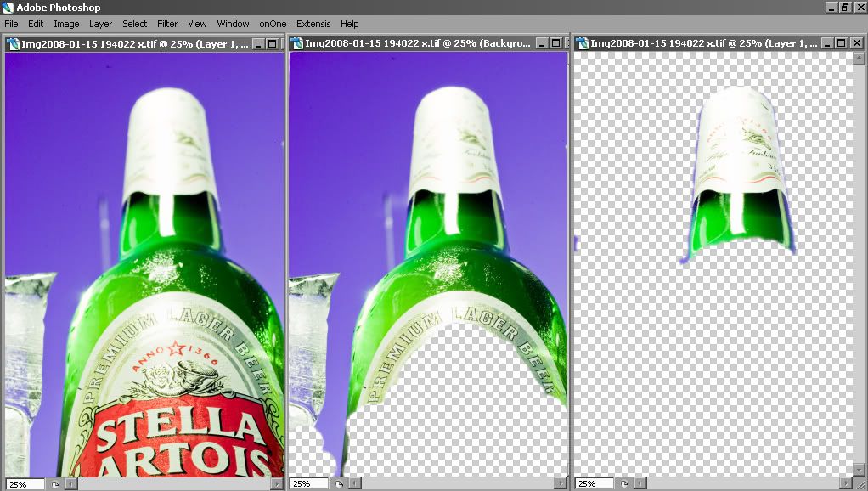
Task: Click the 25% zoom field in the left document
Action: pyautogui.click(x=25, y=484)
